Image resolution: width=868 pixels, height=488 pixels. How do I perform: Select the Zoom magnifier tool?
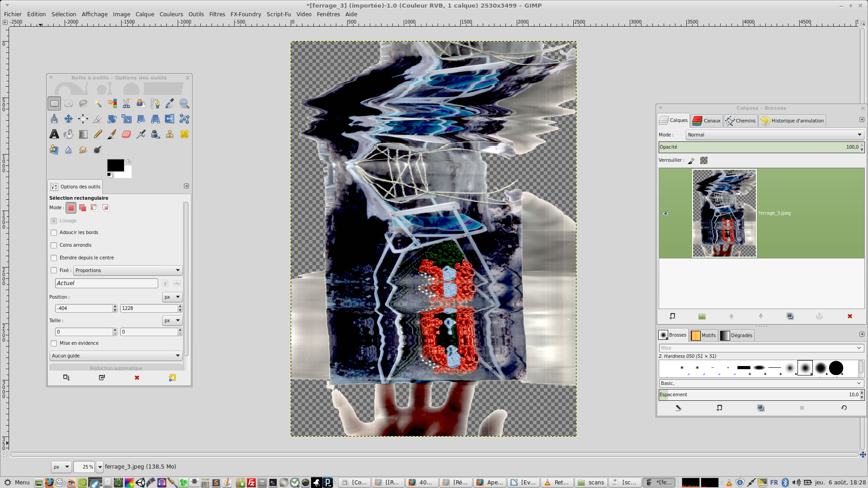(x=184, y=103)
